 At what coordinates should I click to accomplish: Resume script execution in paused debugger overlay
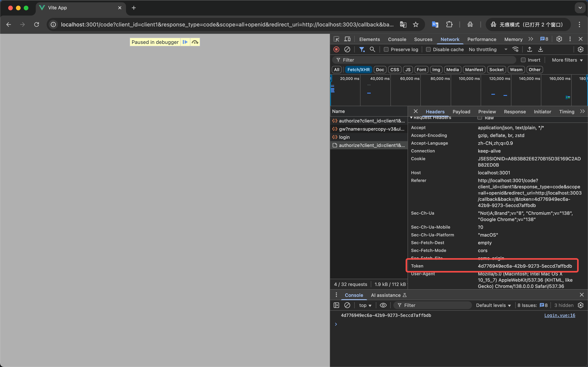(185, 42)
